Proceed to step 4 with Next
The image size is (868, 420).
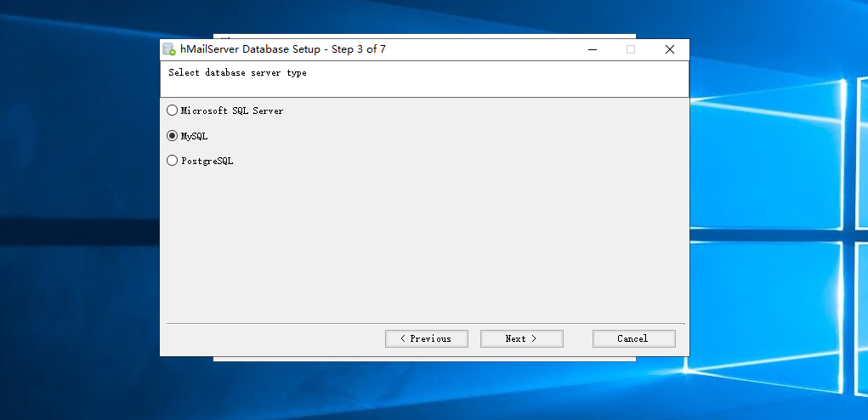coord(521,338)
